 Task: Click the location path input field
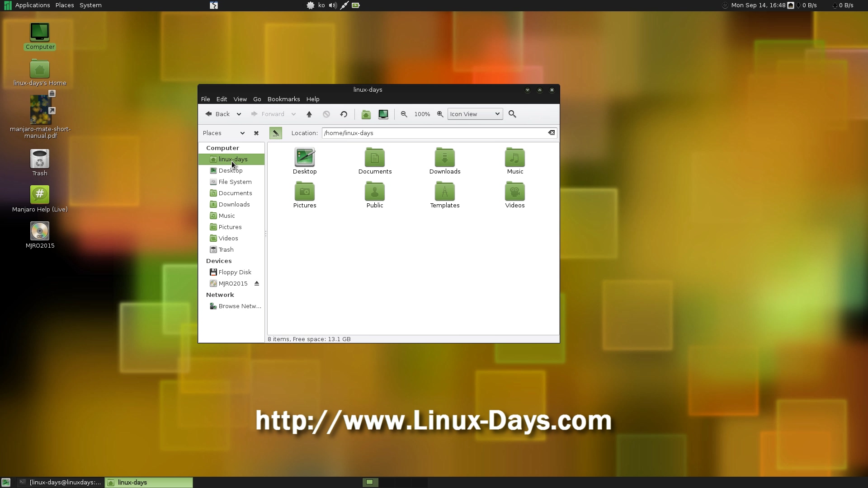[x=434, y=133]
